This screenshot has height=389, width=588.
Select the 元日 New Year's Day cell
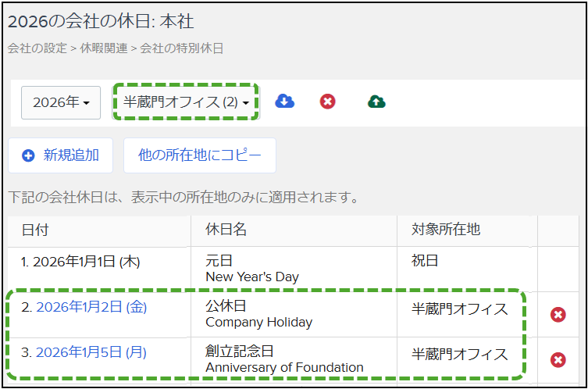coord(251,268)
